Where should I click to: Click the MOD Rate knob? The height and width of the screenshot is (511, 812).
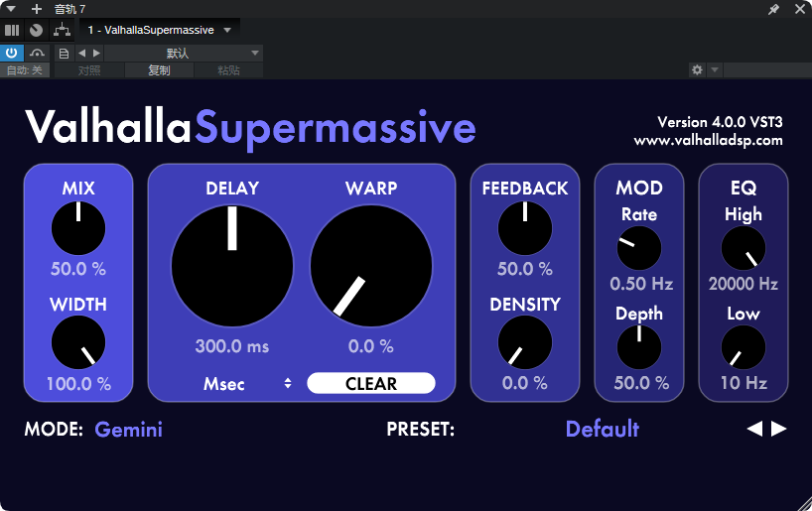[639, 248]
